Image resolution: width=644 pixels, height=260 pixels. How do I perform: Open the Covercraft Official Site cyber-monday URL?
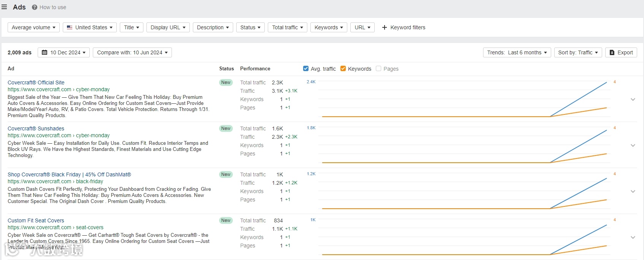[59, 89]
